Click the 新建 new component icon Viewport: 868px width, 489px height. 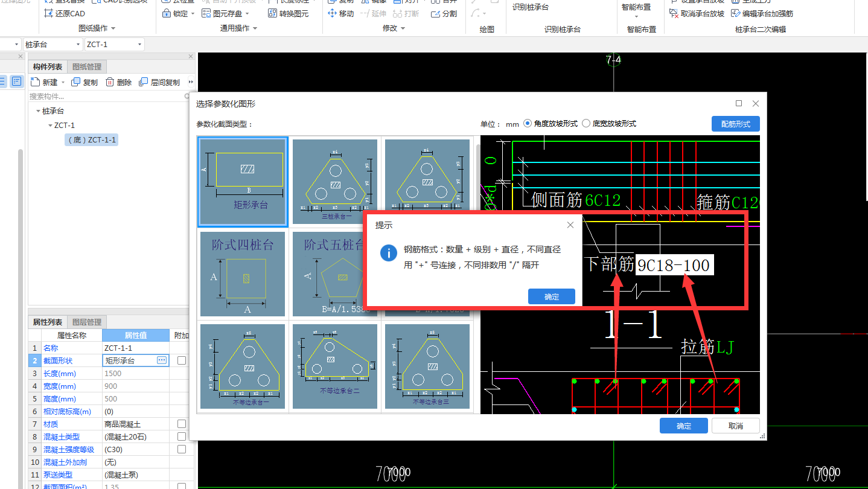tap(36, 82)
